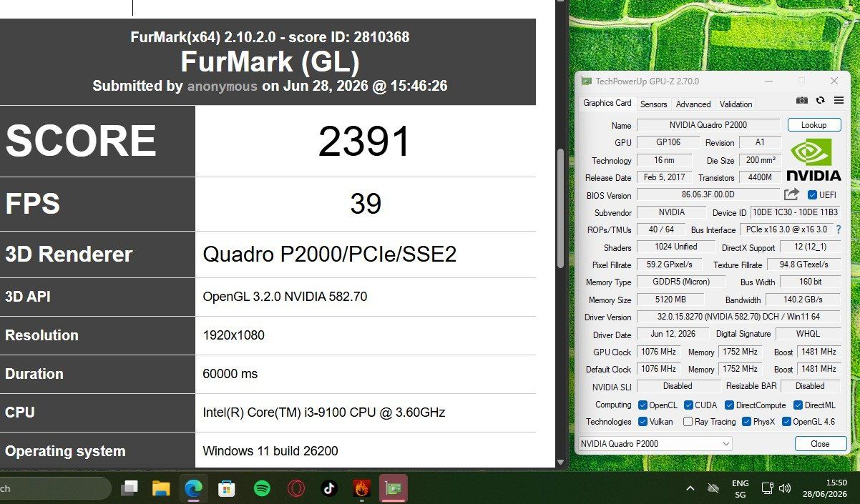Toggle the DirectML checkbox

tap(798, 405)
